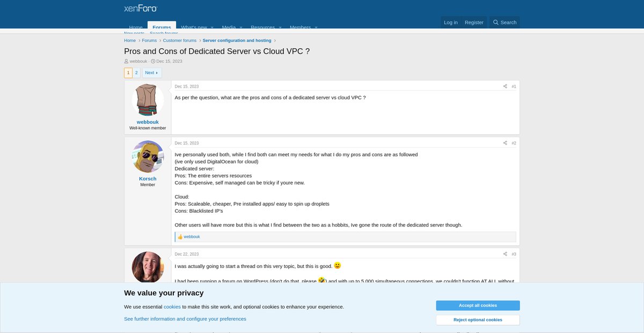
Task: Open Korsch username profile link
Action: 148,178
